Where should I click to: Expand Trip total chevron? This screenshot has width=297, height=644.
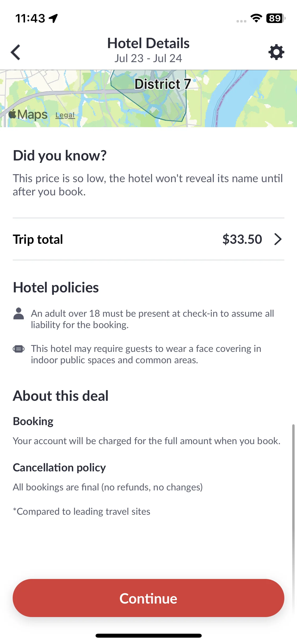(x=278, y=239)
